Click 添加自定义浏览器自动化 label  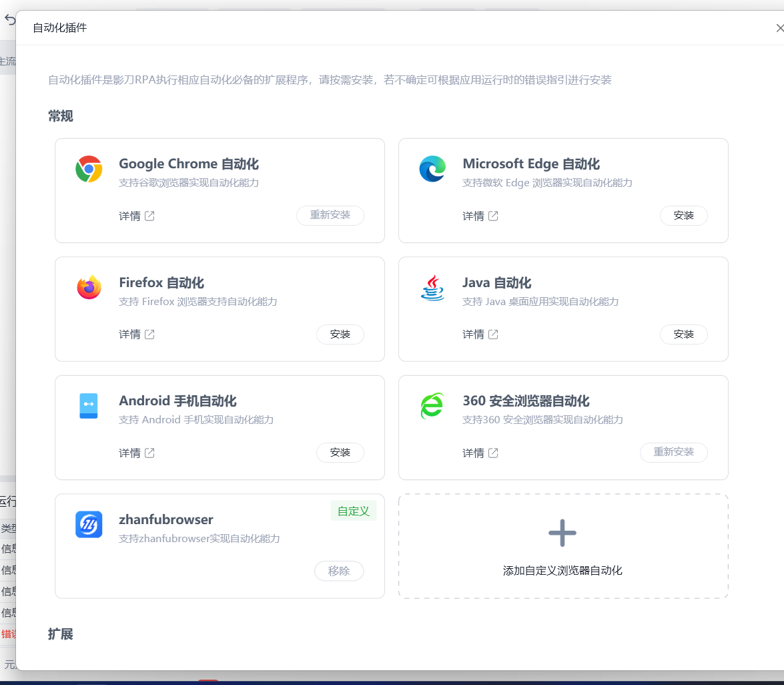[562, 570]
